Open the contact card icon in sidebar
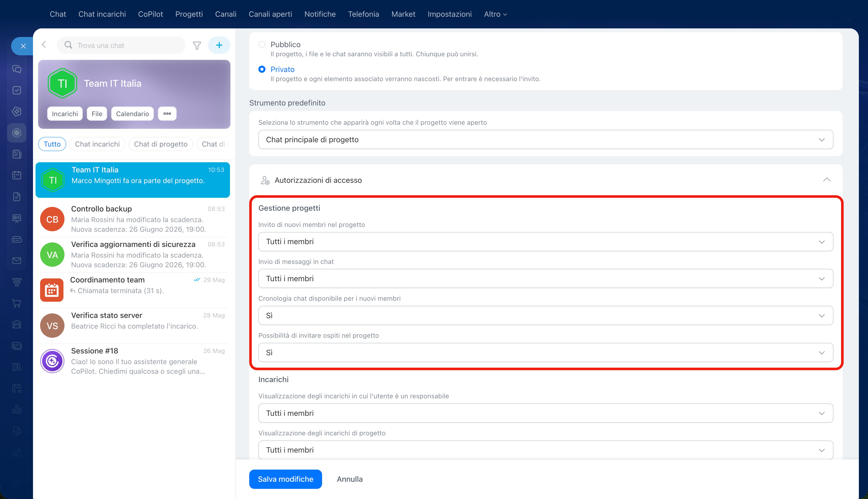Viewport: 868px width, 499px height. (17, 346)
